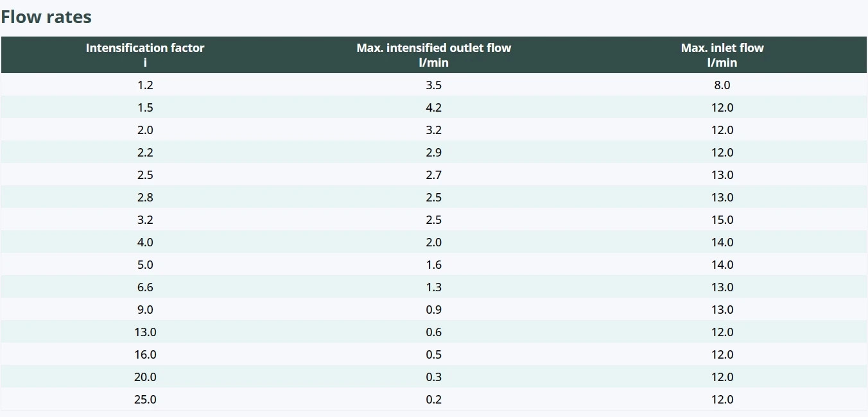Select the 0.9 outlet flow value

434,310
